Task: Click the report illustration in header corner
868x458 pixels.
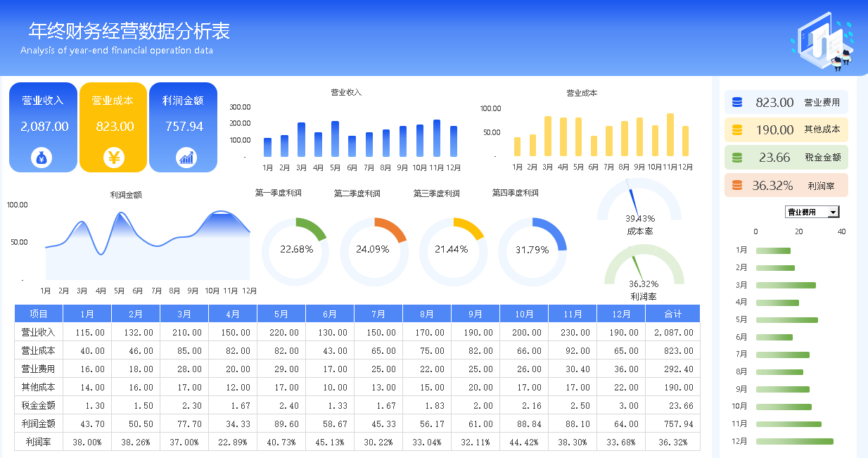Action: [823, 42]
